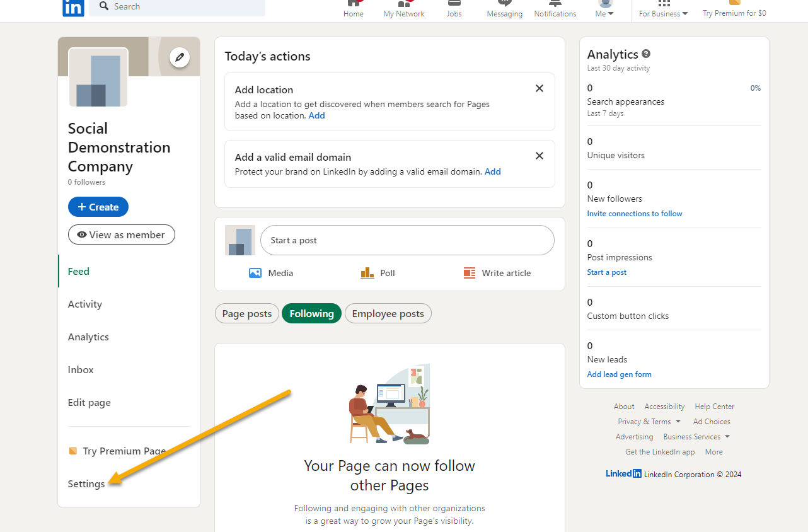
Task: Expand the Privacy & Terms dropdown
Action: (649, 421)
